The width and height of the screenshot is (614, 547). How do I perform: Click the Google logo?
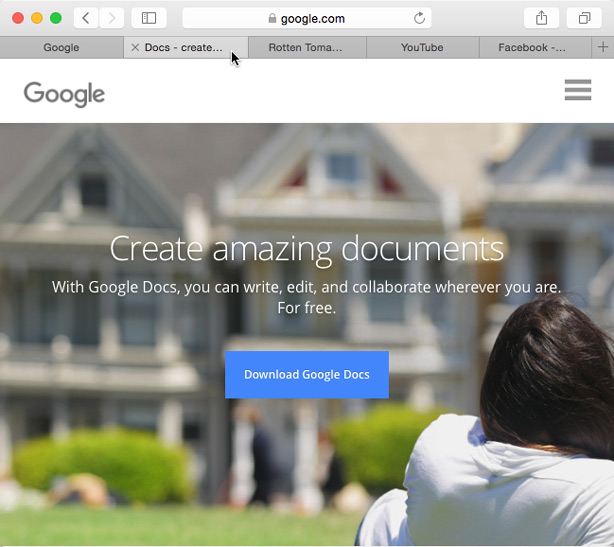click(64, 94)
